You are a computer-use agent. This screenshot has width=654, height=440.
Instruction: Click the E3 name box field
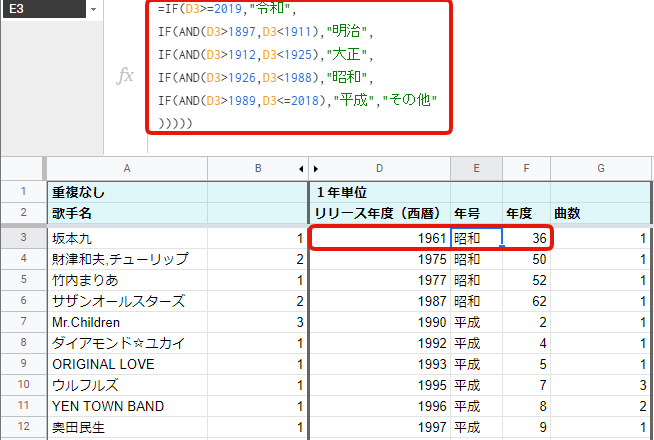[40, 9]
